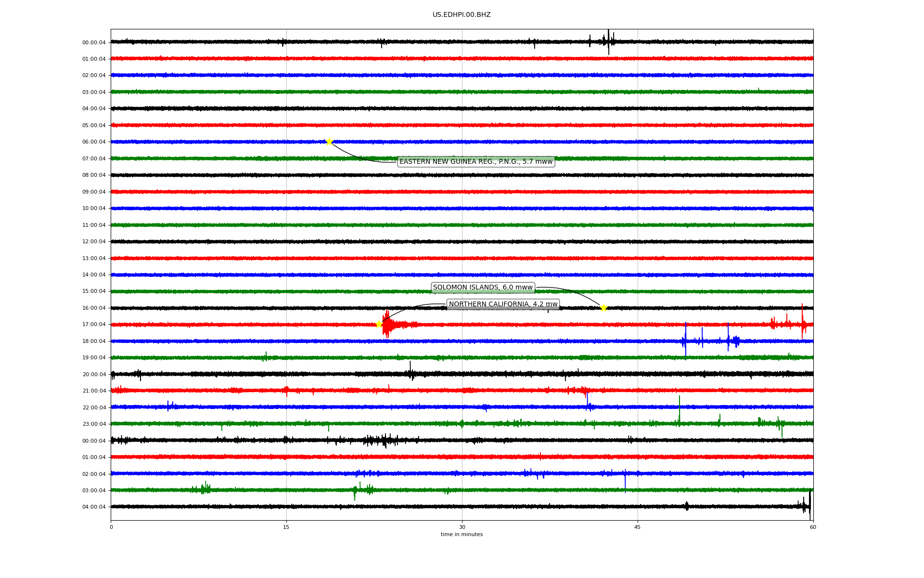Click the Northern California event star marker
Viewport: 924px width, 578px height.
[379, 324]
